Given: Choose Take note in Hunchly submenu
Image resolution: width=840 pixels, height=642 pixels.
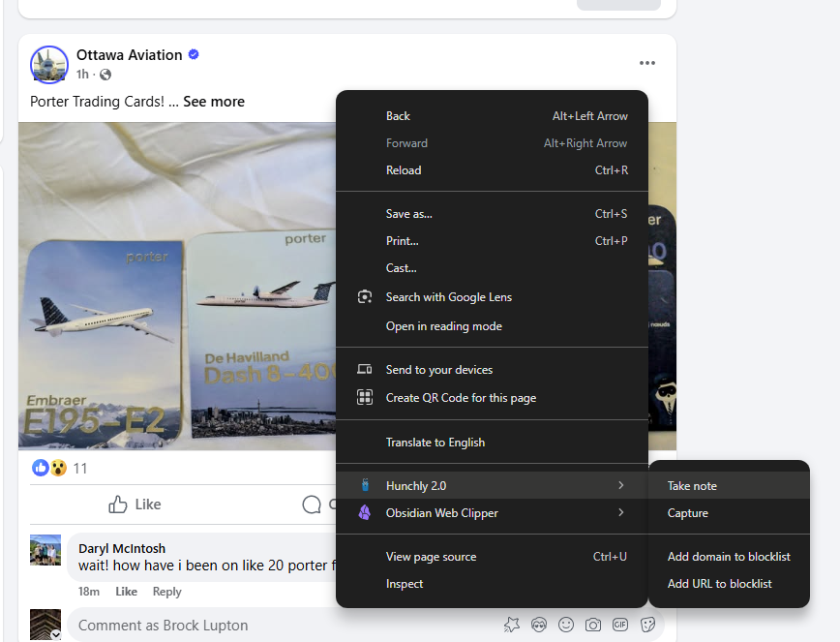Looking at the screenshot, I should 729,485.
